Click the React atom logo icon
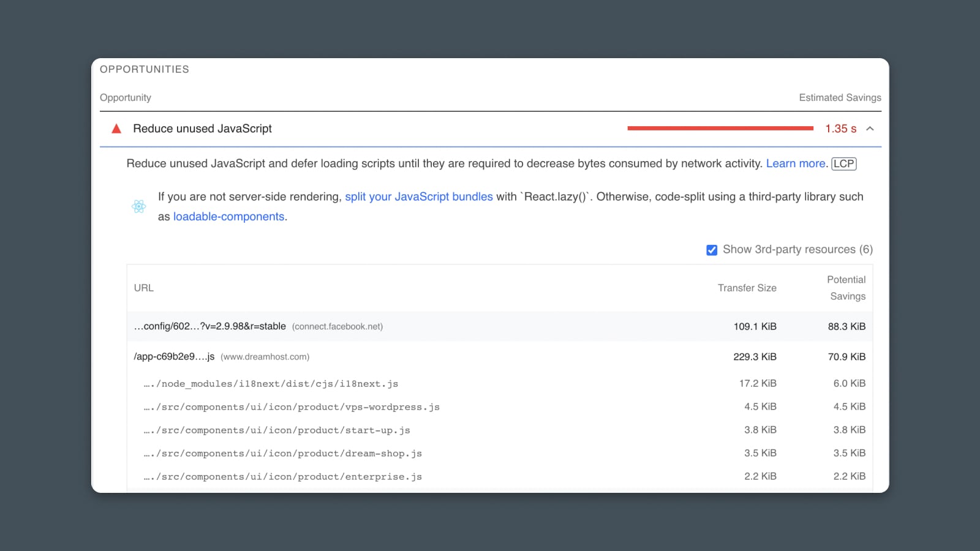 pos(139,206)
